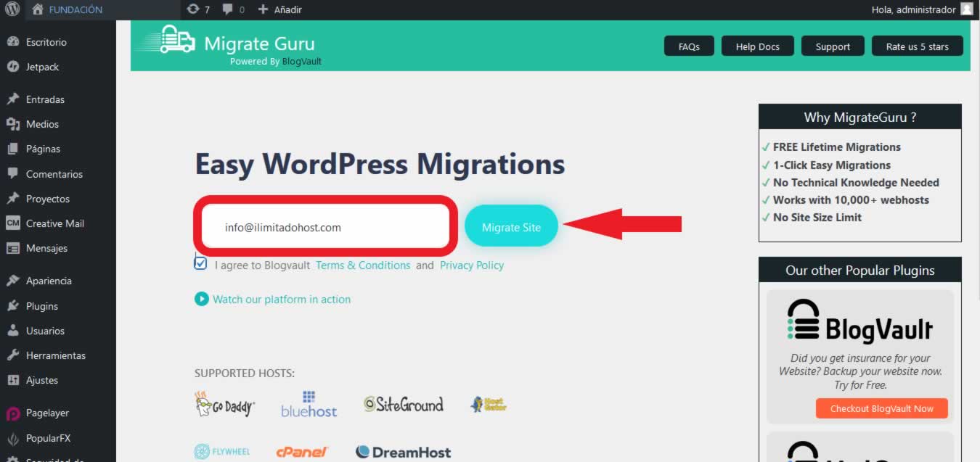Go to Apariencia in the sidebar
This screenshot has height=462, width=980.
click(49, 281)
